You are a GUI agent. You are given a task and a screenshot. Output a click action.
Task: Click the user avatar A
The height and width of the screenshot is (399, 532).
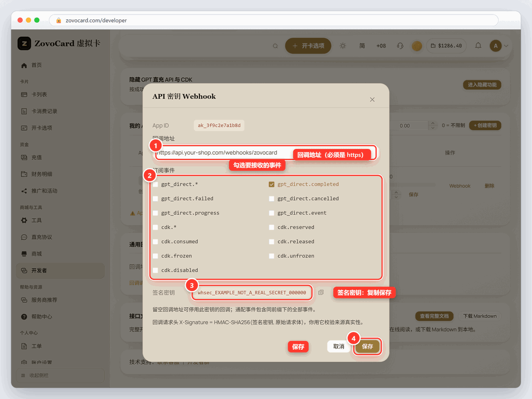(495, 46)
